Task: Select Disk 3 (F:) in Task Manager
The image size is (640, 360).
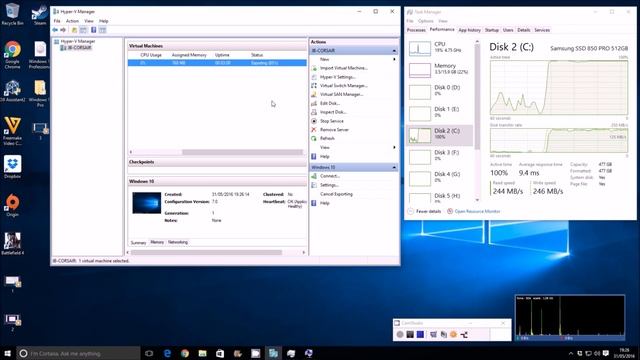Action: (x=440, y=157)
